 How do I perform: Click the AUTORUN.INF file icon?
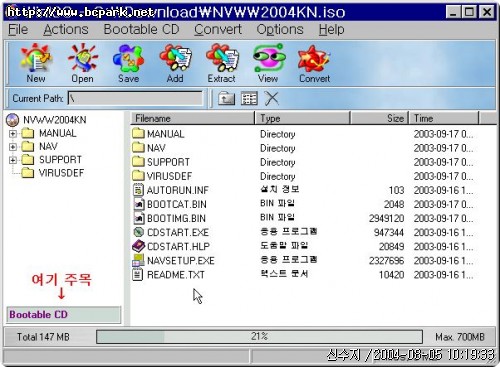pos(138,190)
